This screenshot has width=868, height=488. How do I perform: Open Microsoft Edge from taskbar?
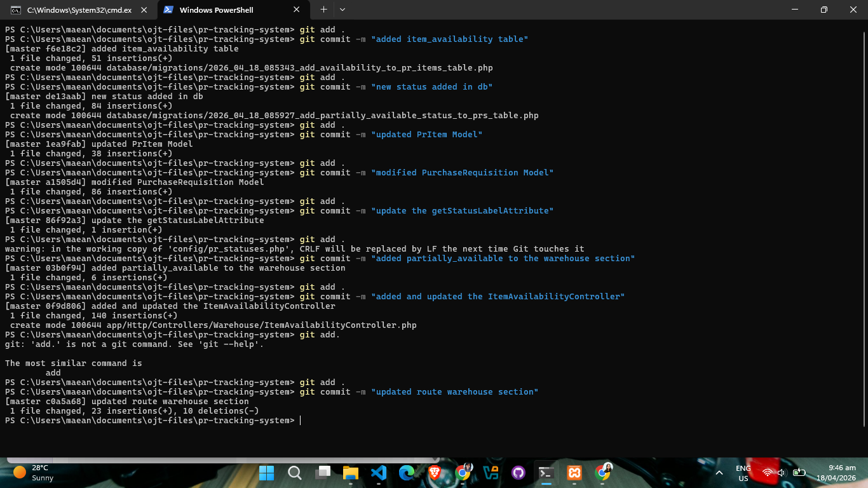(407, 473)
